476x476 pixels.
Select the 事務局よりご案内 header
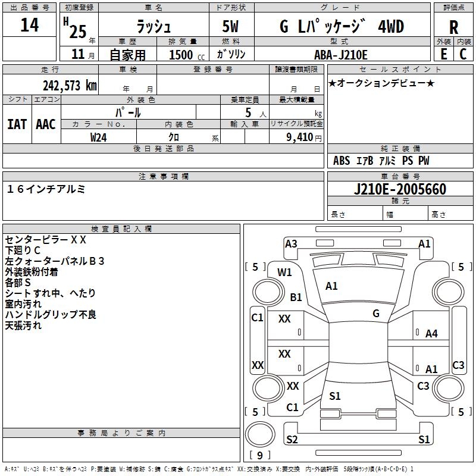pyautogui.click(x=121, y=433)
